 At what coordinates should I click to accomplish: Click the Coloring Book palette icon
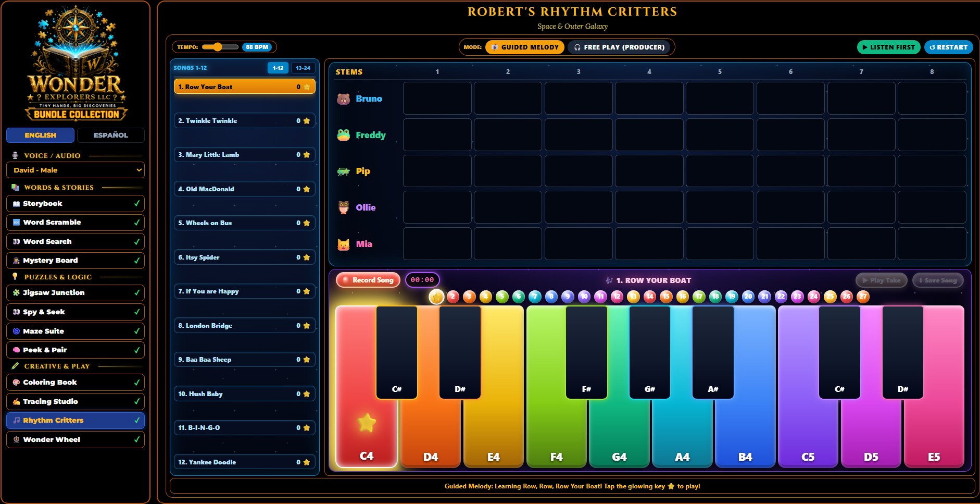pyautogui.click(x=16, y=383)
